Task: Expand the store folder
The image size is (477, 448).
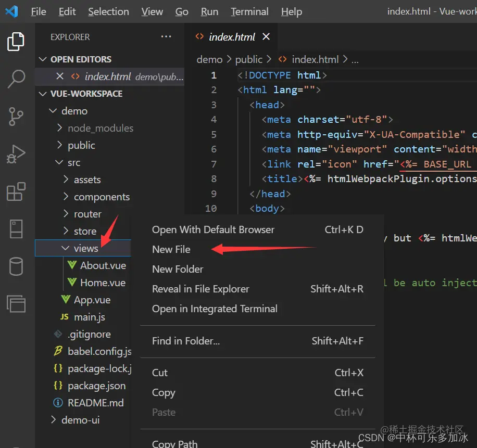Action: [x=66, y=231]
